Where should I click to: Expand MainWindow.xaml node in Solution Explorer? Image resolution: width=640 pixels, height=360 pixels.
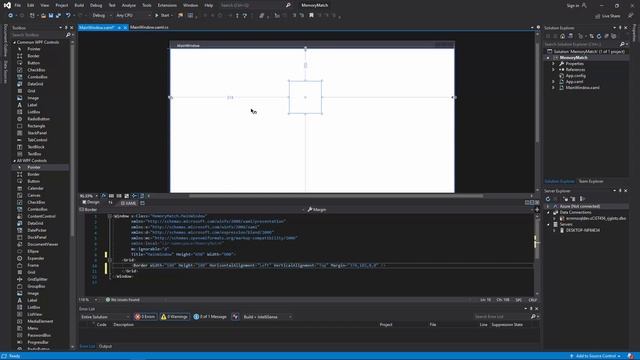pyautogui.click(x=553, y=88)
